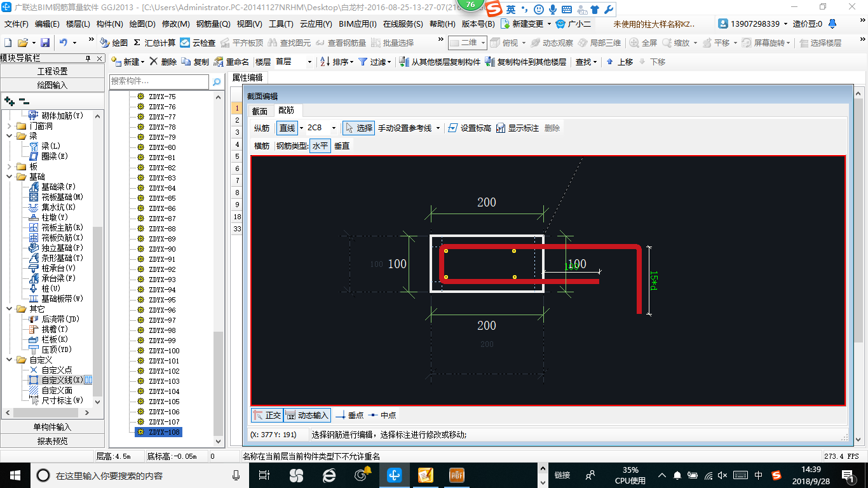Toggle 直线 line drawing mode
Screen dimensions: 868x488
coord(287,128)
